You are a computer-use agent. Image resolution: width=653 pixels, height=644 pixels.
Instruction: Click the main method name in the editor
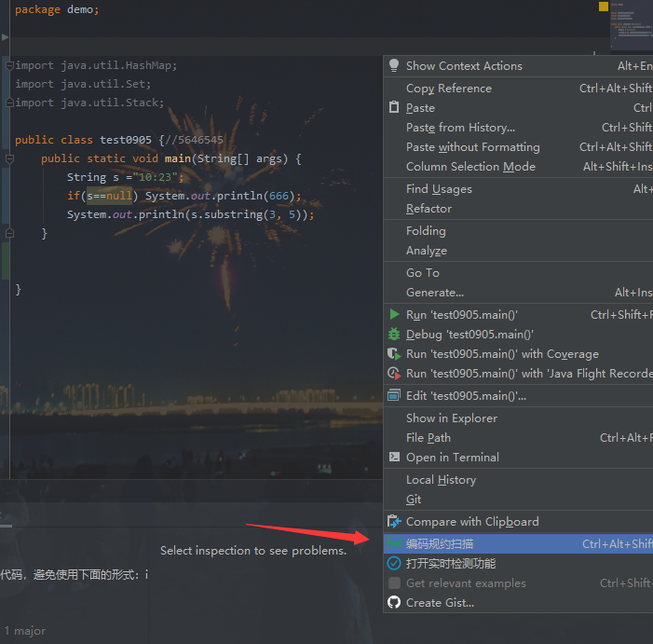tap(177, 158)
